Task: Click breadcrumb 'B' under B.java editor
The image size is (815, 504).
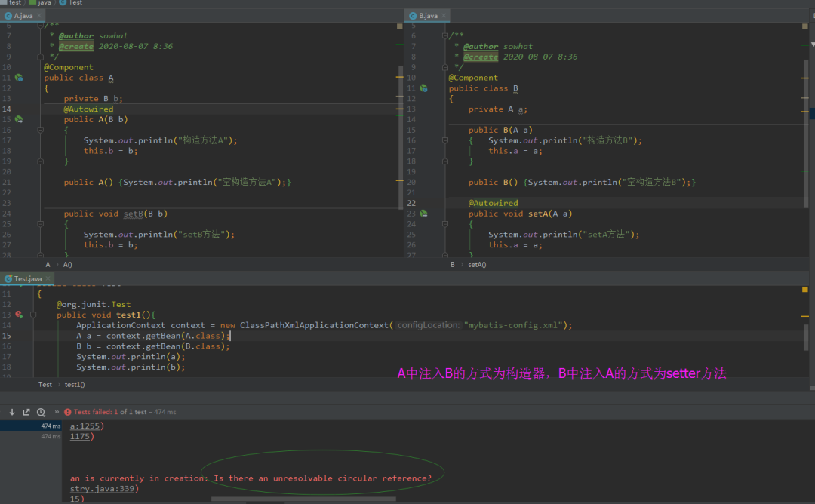Action: point(453,265)
